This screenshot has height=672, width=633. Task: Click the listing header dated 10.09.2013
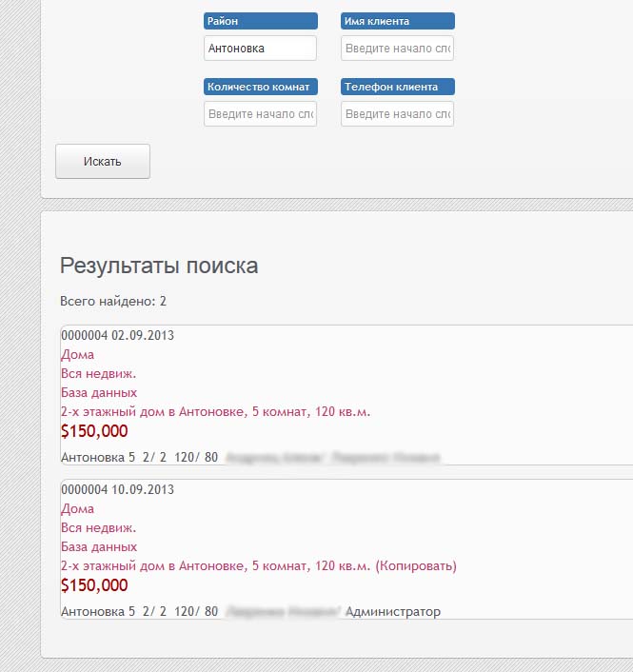click(117, 489)
